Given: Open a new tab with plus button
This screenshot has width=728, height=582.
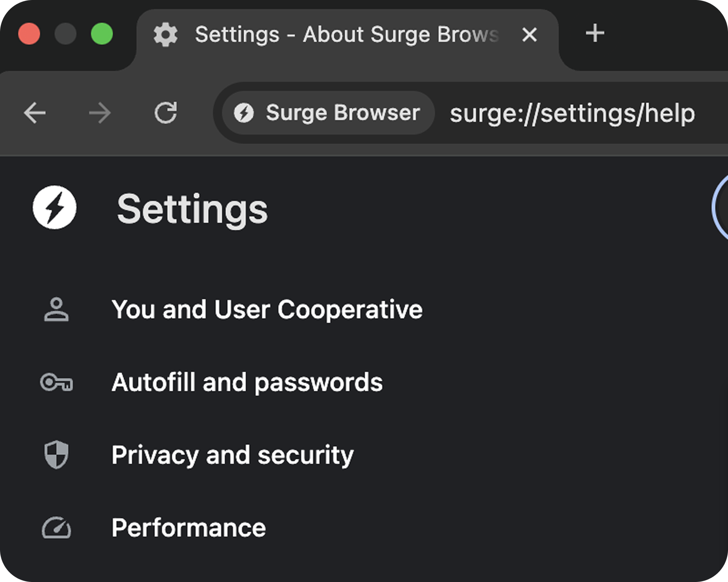Looking at the screenshot, I should 595,34.
